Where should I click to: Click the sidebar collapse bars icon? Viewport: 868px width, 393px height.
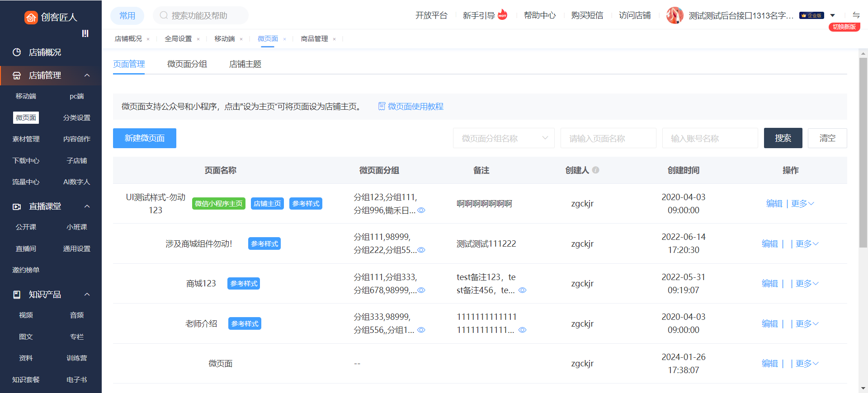click(85, 33)
